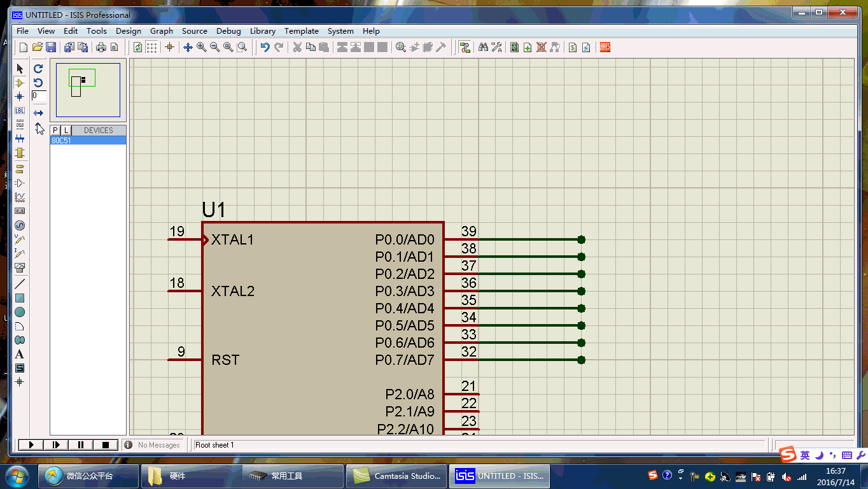868x489 pixels.
Task: Open the File menu
Action: coord(22,31)
